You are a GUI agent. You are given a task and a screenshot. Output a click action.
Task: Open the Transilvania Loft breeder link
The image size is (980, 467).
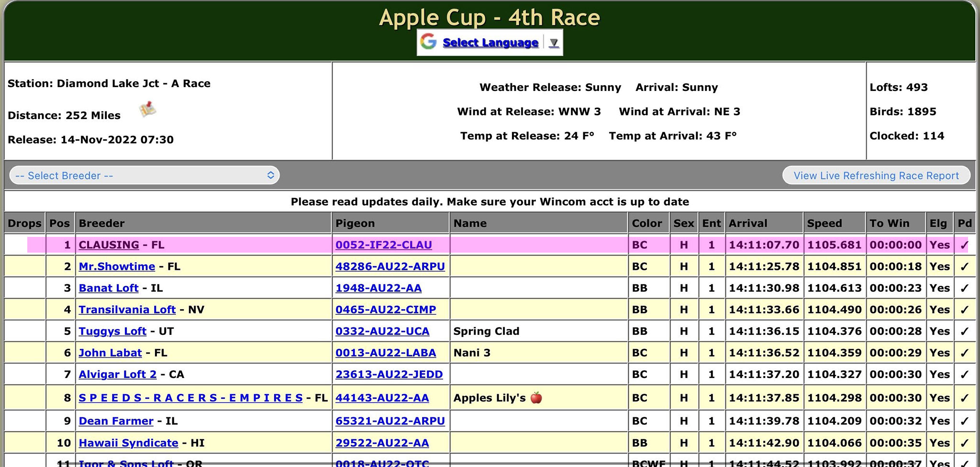coord(127,310)
